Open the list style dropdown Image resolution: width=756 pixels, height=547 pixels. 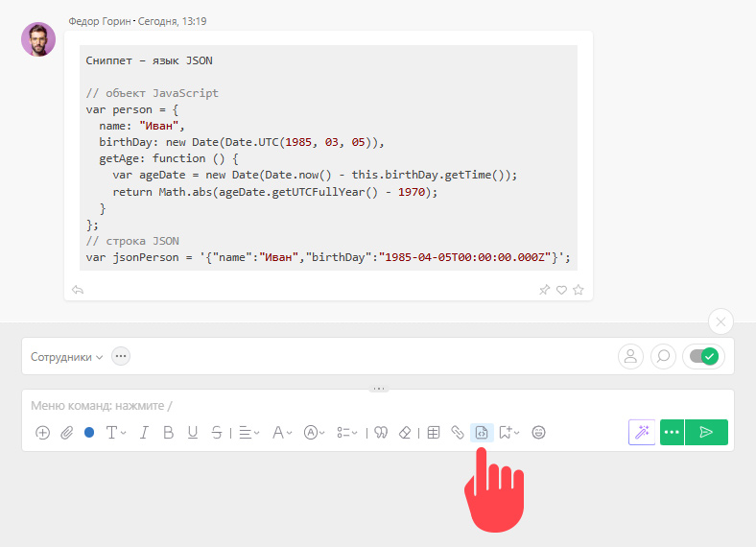[347, 433]
